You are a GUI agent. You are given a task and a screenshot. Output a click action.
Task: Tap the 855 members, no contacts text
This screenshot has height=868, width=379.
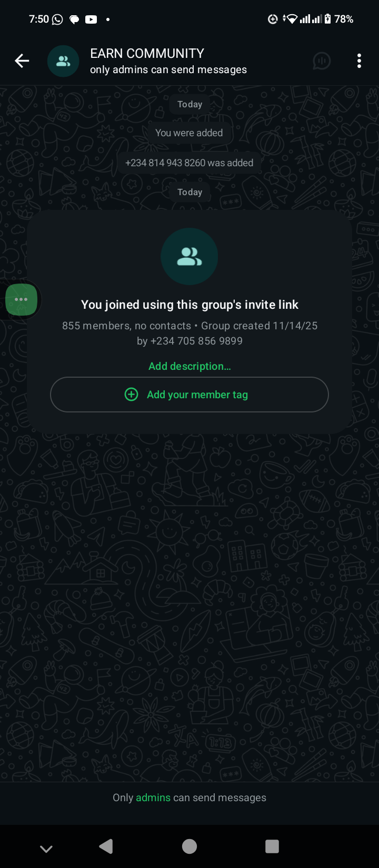pos(126,326)
